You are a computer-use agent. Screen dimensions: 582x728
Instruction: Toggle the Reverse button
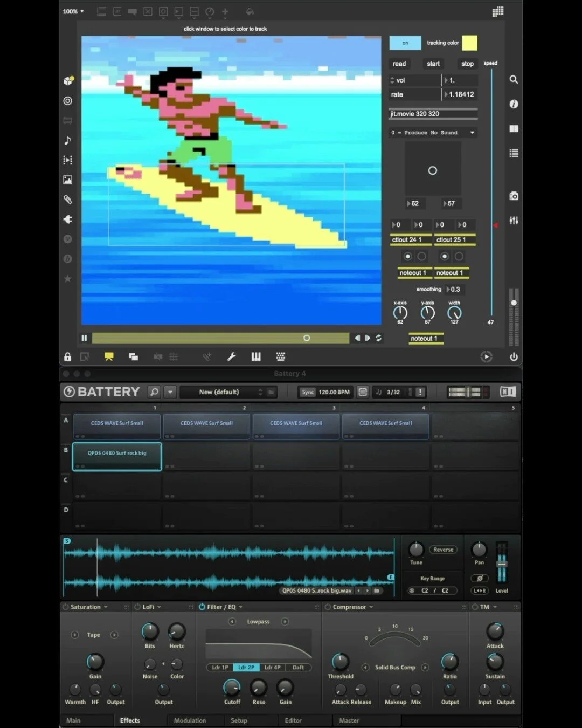(443, 550)
